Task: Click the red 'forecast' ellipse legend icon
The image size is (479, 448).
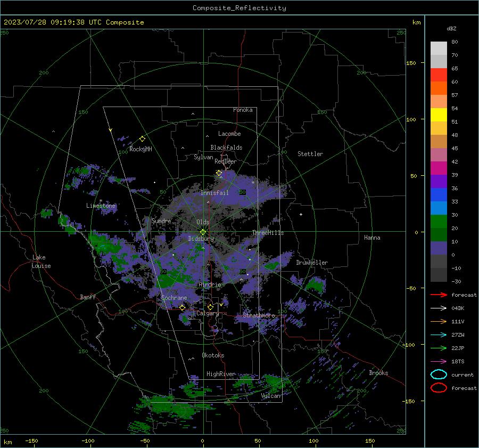Action: pyautogui.click(x=439, y=388)
